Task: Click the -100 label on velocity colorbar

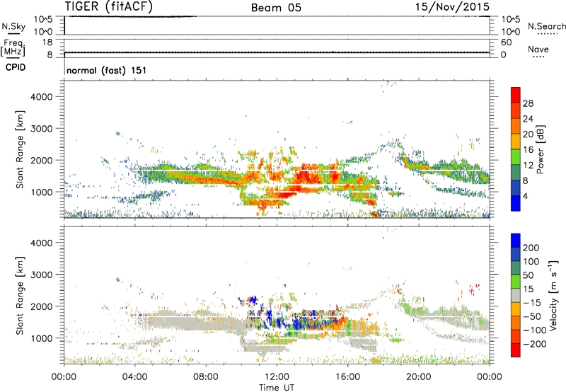Action: tap(534, 330)
